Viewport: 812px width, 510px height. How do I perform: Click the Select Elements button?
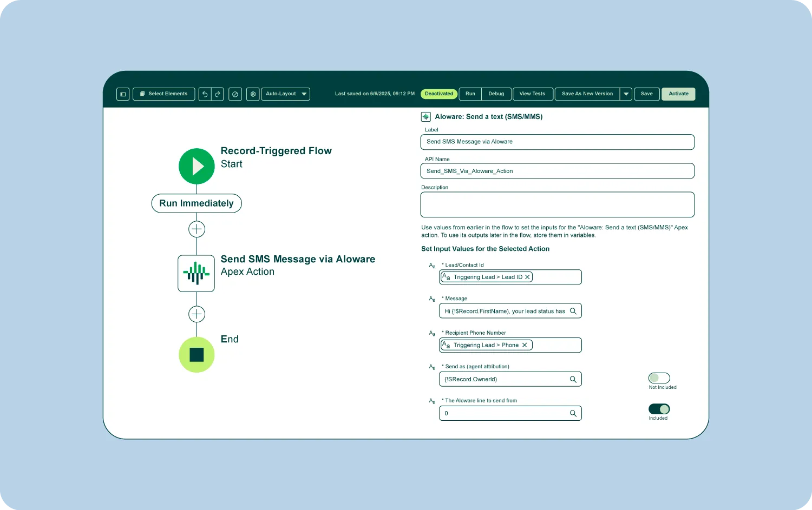pyautogui.click(x=163, y=94)
